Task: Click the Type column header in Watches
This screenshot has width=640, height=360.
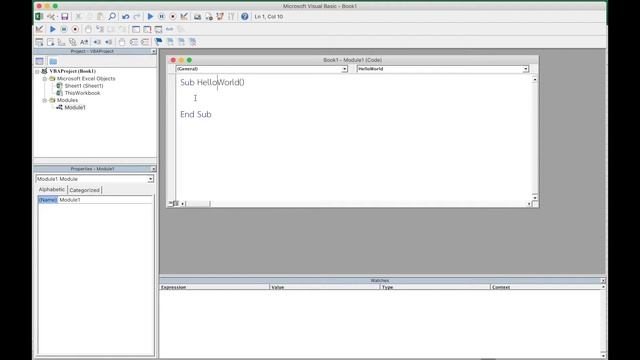Action: click(435, 287)
